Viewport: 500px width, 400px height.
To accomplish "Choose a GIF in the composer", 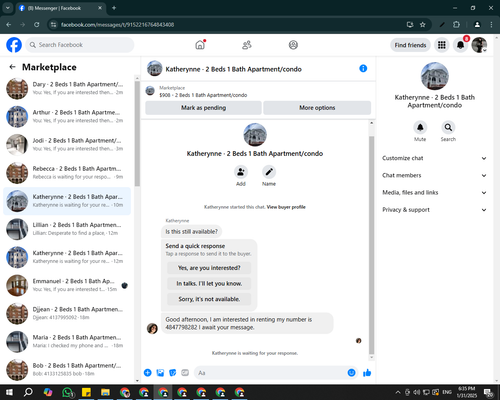I will 185,373.
